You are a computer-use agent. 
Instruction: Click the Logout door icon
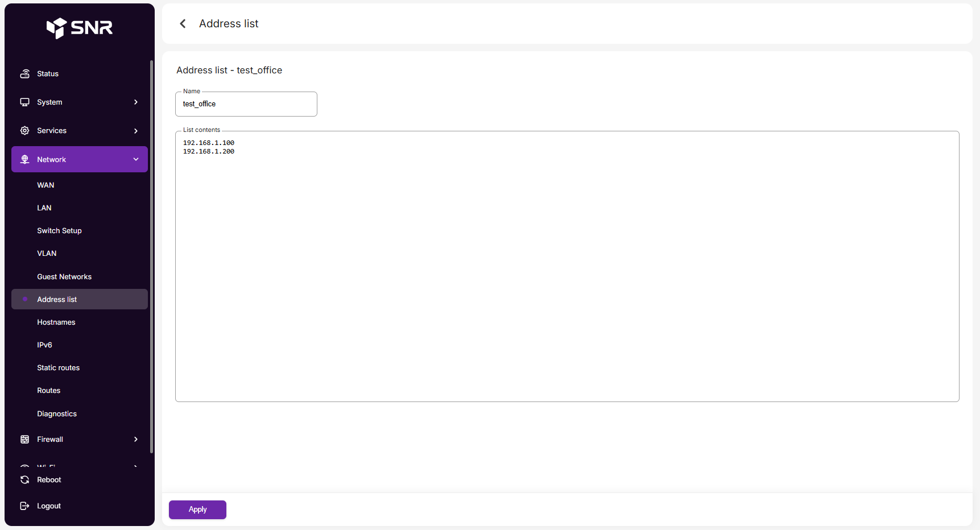point(25,506)
